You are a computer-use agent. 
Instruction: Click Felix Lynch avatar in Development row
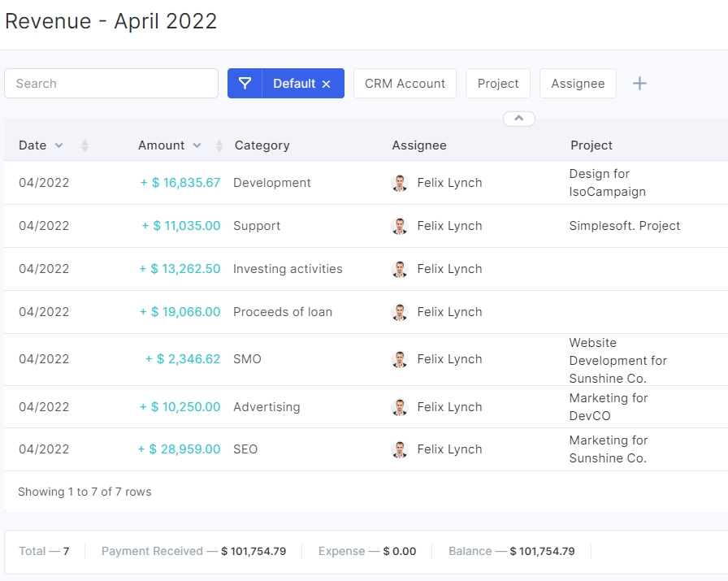pos(399,183)
